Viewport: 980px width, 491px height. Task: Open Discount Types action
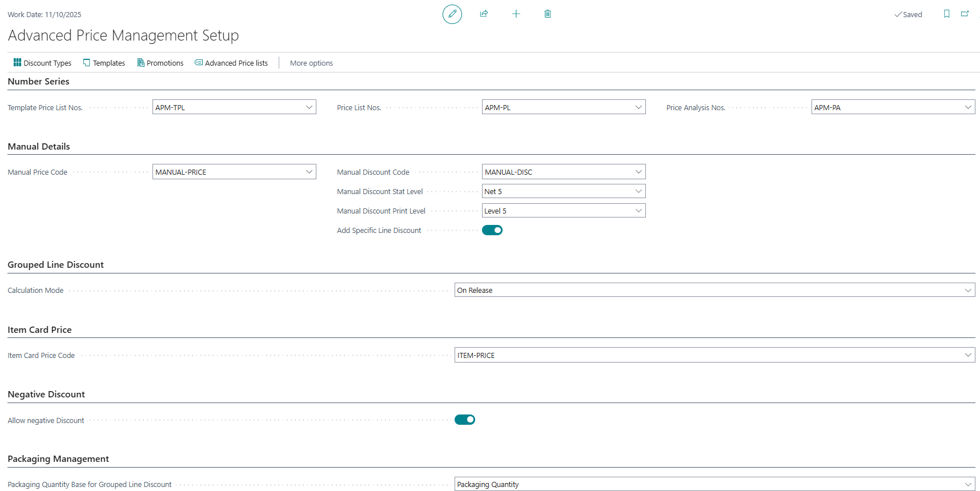pyautogui.click(x=42, y=63)
